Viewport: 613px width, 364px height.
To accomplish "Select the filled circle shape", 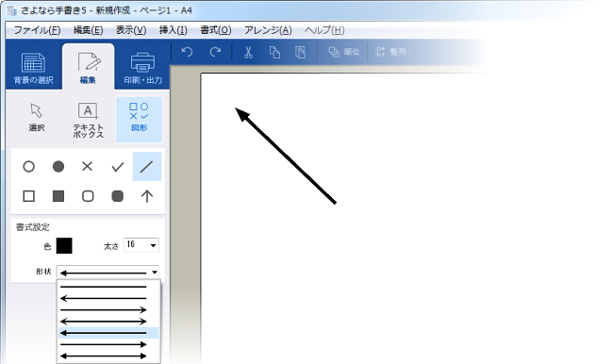I will pyautogui.click(x=58, y=167).
